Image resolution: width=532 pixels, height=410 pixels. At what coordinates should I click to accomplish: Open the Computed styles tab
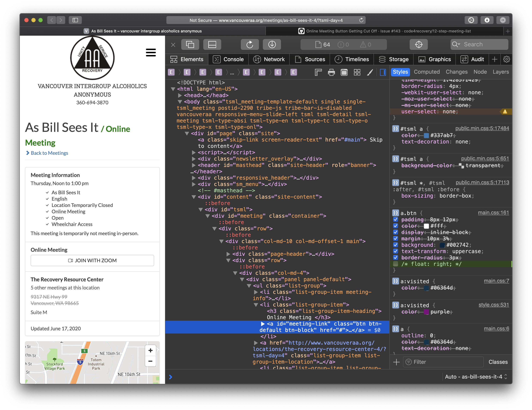427,72
